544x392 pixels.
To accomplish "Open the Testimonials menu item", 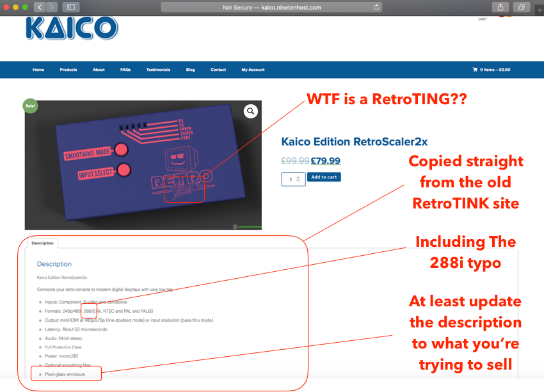I will click(158, 70).
